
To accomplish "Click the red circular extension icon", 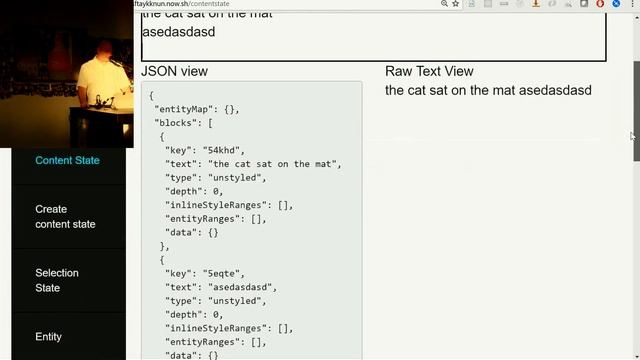I will point(600,4).
